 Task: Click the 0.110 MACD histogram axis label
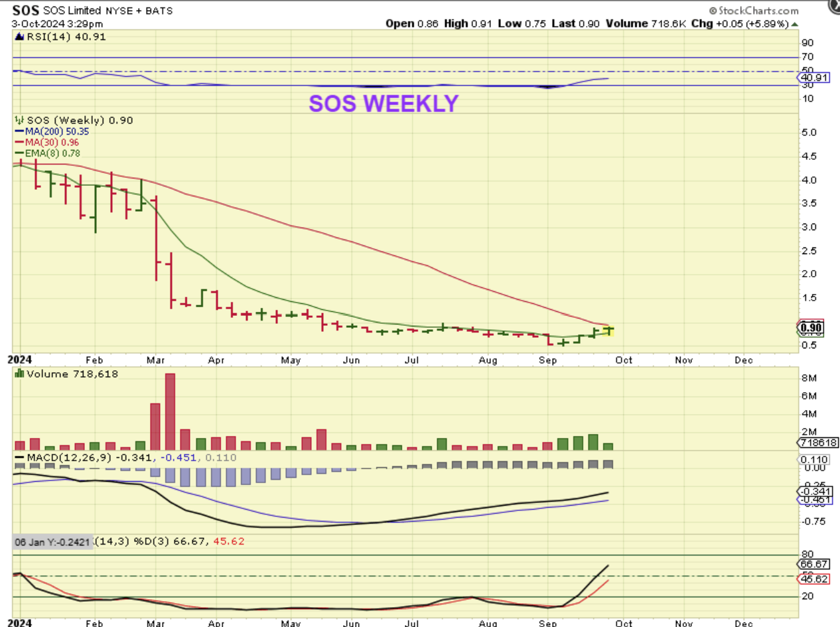point(813,459)
